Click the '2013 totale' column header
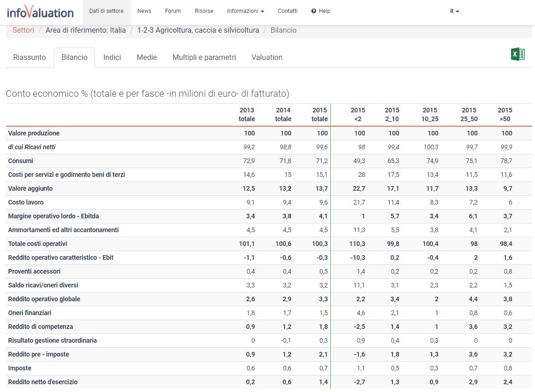Image resolution: width=535 pixels, height=392 pixels. click(x=247, y=115)
